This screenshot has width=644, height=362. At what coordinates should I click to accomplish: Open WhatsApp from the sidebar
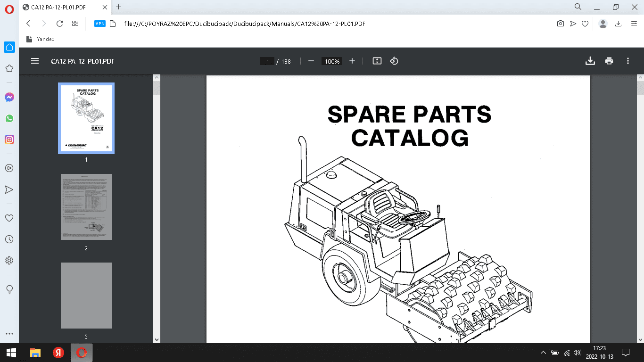click(9, 118)
